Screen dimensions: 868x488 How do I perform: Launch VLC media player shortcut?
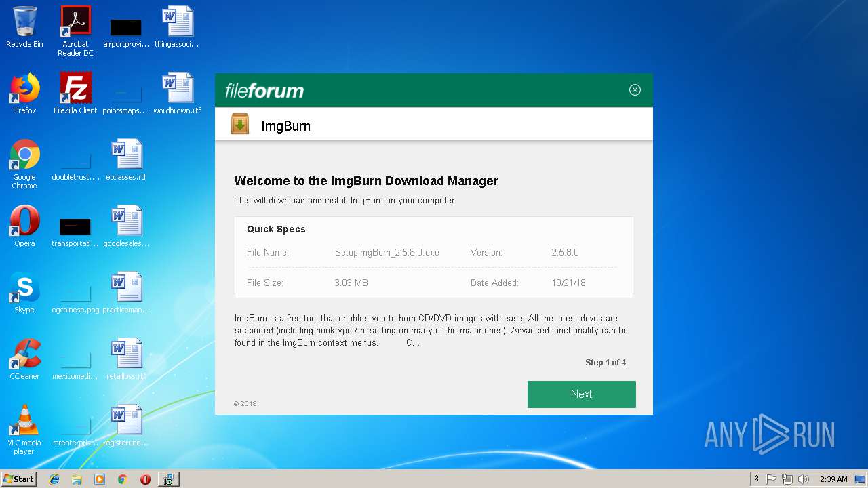coord(24,430)
